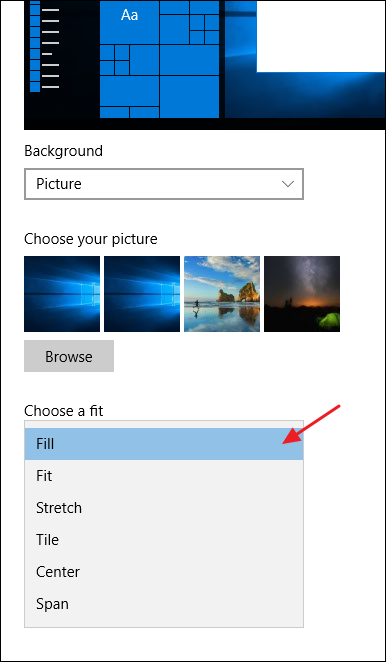Click the white sample window in preview
The height and width of the screenshot is (662, 386).
pyautogui.click(x=321, y=36)
